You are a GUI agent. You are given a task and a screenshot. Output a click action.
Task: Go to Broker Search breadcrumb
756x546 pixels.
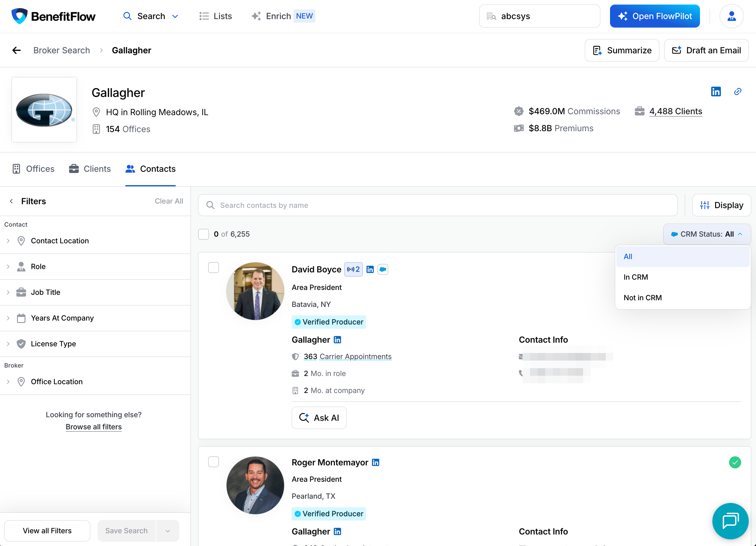(x=62, y=50)
